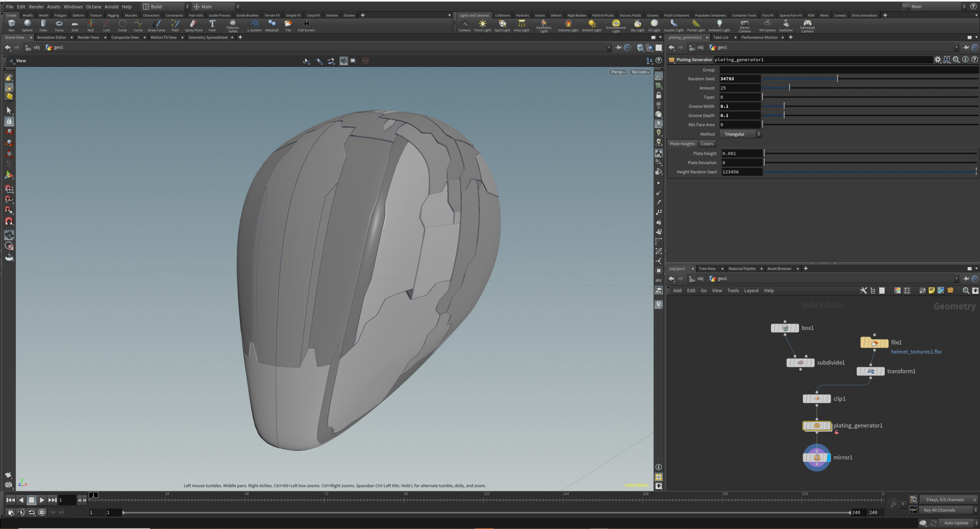Click the play backward button
Screen dimensions: 980x529
[21, 500]
